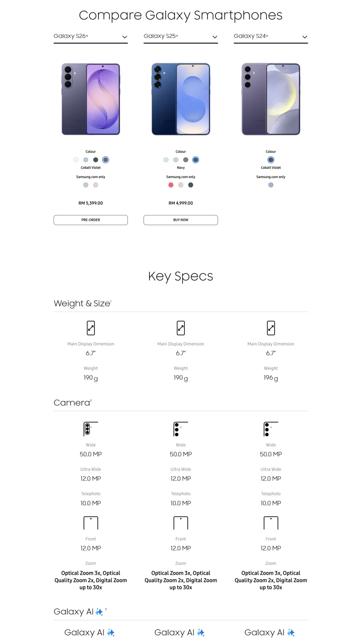Select the selected Cobalt Violet colour for Galaxy S26+
Screen dimensions: 344x644
(105, 160)
